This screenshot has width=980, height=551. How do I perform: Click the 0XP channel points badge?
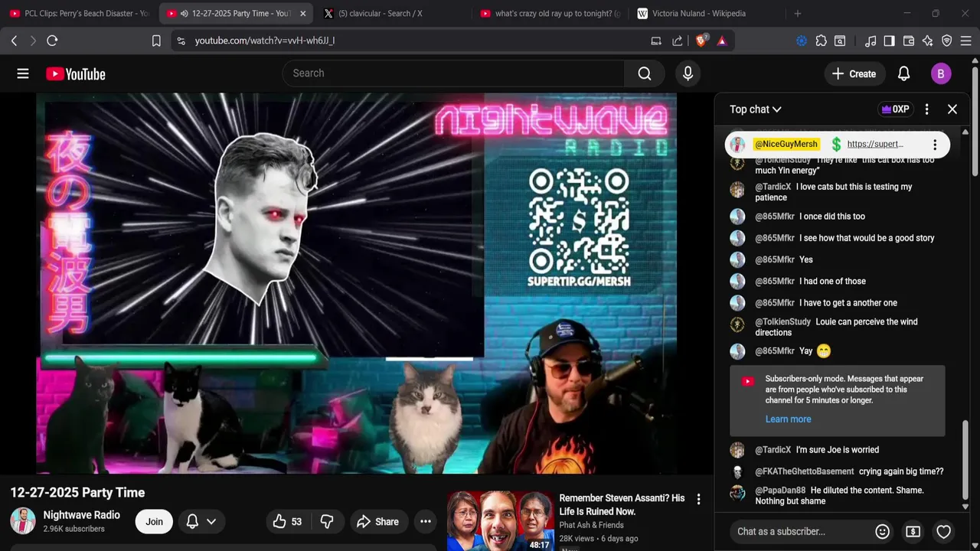pyautogui.click(x=895, y=109)
